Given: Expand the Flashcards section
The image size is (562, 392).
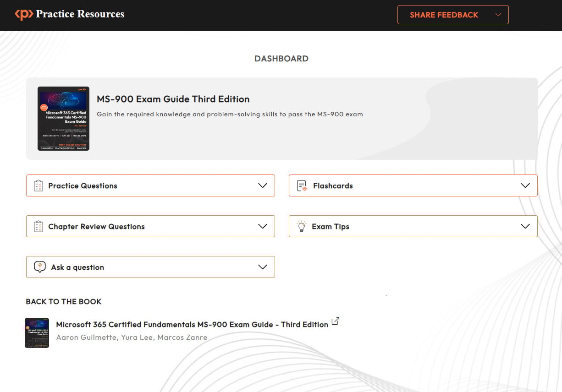Looking at the screenshot, I should coord(525,185).
